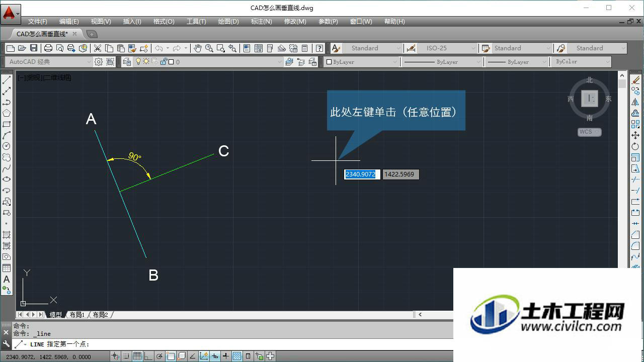Viewport: 644px width, 362px height.
Task: Open the text style Standard dropdown
Action: tap(373, 48)
